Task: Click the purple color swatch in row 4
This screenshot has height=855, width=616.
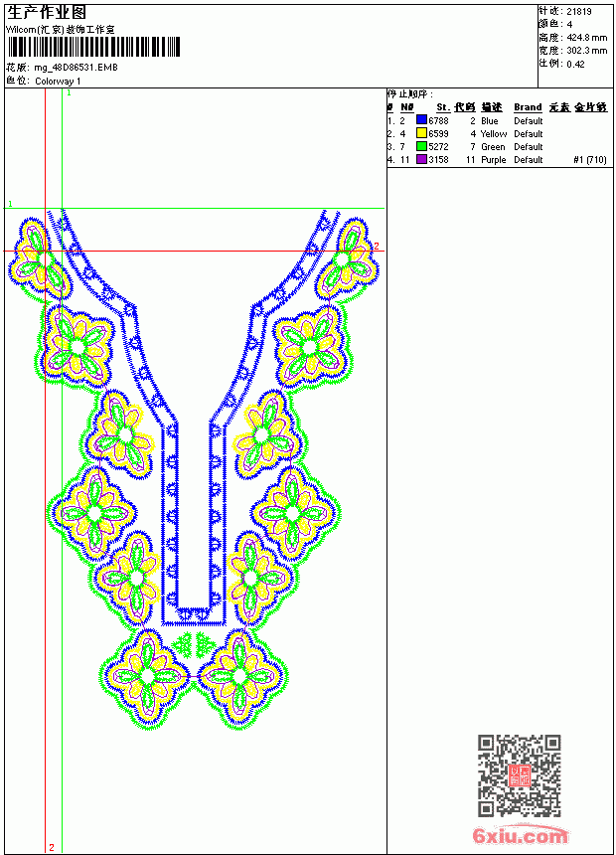Action: click(421, 159)
